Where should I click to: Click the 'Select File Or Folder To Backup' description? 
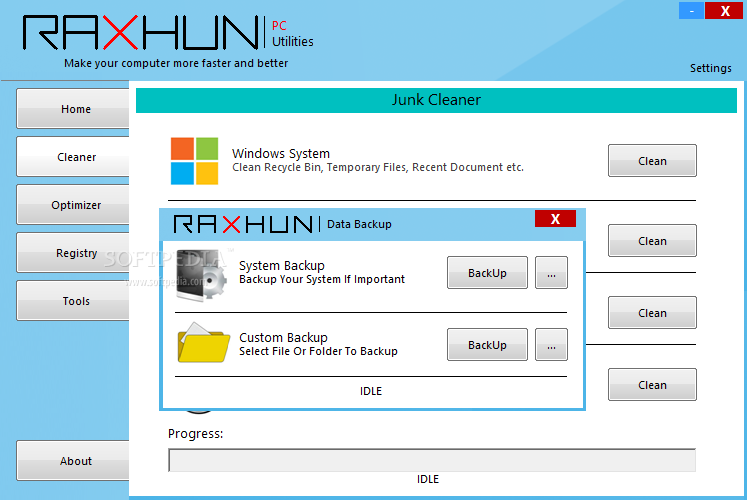click(x=318, y=351)
